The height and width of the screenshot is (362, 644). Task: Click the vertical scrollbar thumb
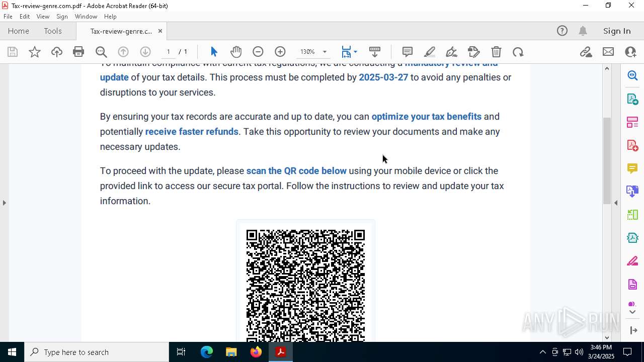[x=607, y=160]
